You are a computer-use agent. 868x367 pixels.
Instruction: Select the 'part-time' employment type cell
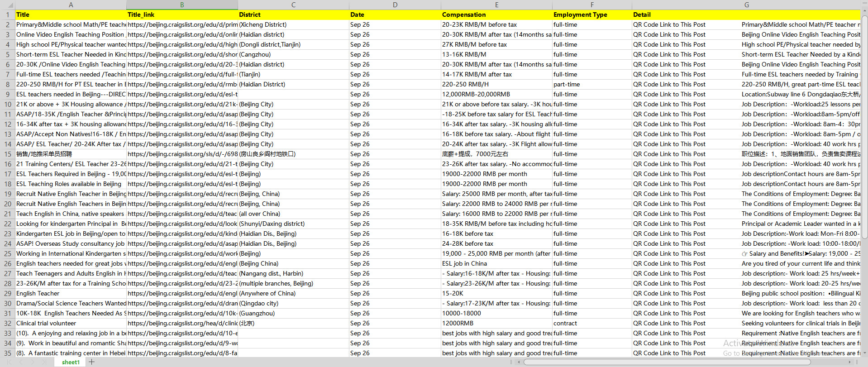[592, 84]
